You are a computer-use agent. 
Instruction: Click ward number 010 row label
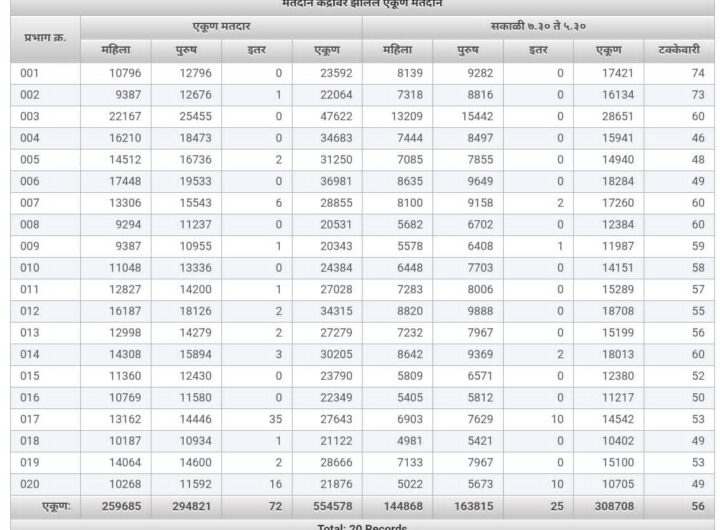[31, 268]
